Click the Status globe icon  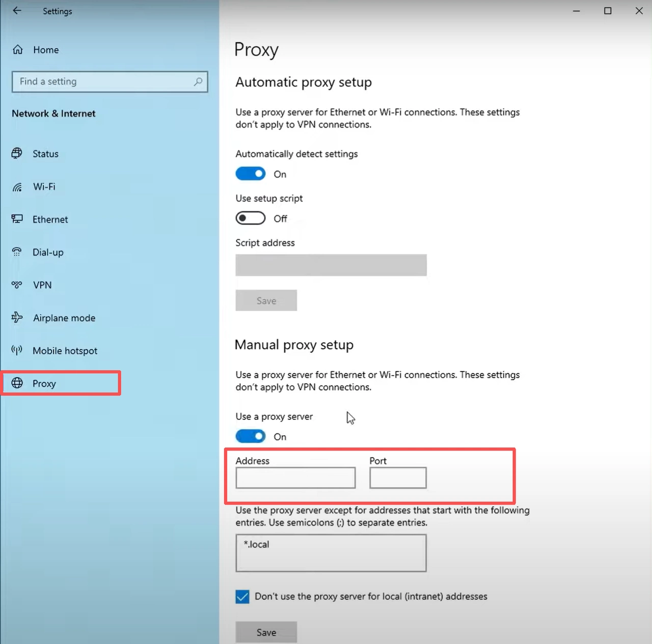coord(17,153)
